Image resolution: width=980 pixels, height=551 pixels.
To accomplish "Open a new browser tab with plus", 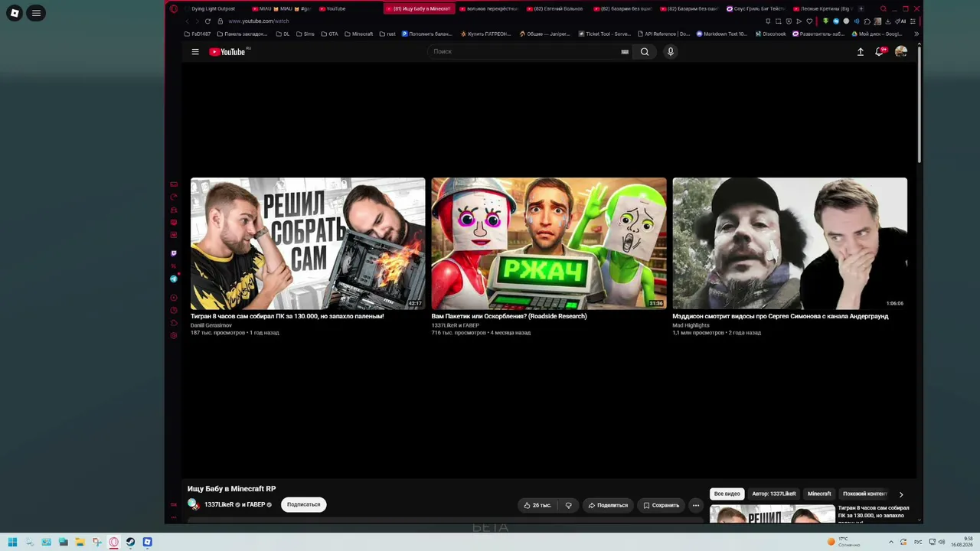I will [x=861, y=9].
